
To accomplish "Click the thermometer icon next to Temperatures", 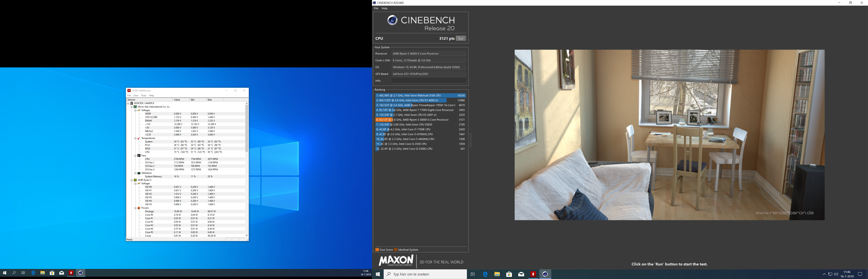I will click(139, 138).
